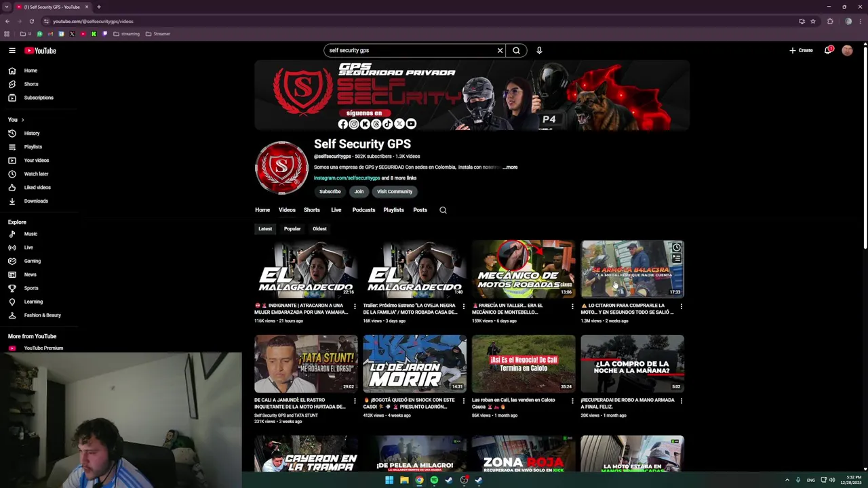This screenshot has height=488, width=868.
Task: Open the browser tab search dropdown arrow
Action: 7,7
